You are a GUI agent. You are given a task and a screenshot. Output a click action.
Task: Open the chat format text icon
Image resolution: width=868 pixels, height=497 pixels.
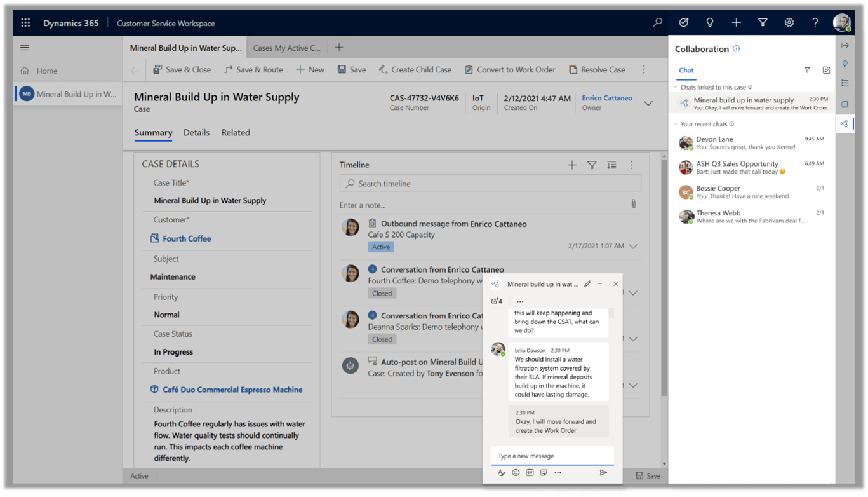coord(502,473)
